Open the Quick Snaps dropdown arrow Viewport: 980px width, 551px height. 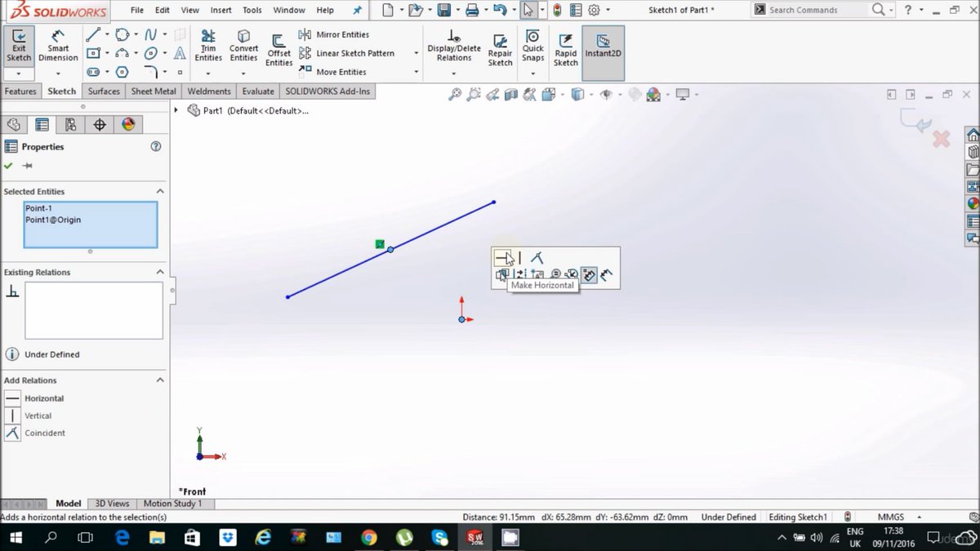[x=532, y=73]
